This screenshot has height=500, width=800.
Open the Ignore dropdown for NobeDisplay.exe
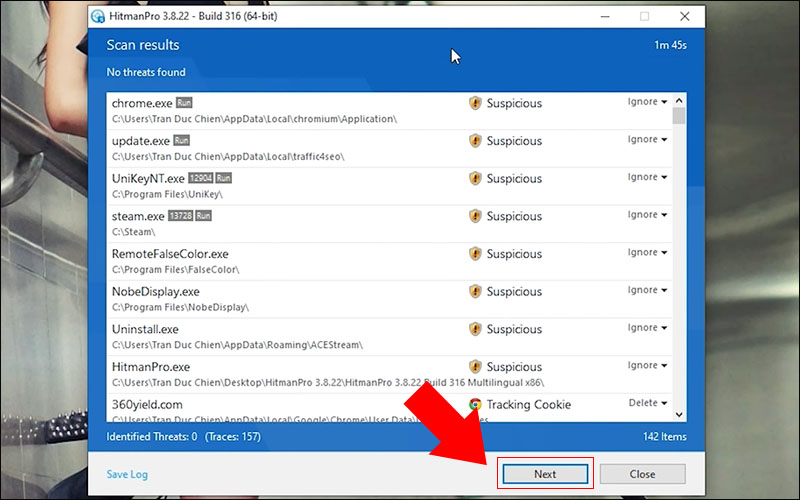coord(647,291)
